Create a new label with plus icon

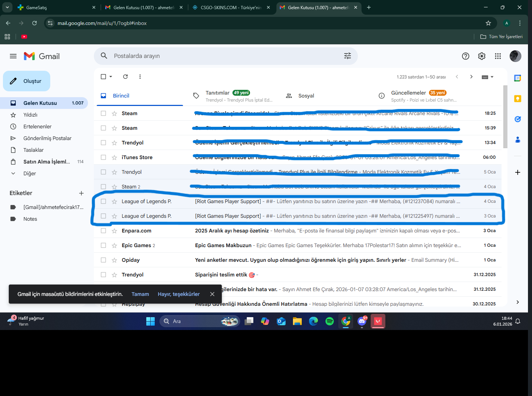coord(81,193)
